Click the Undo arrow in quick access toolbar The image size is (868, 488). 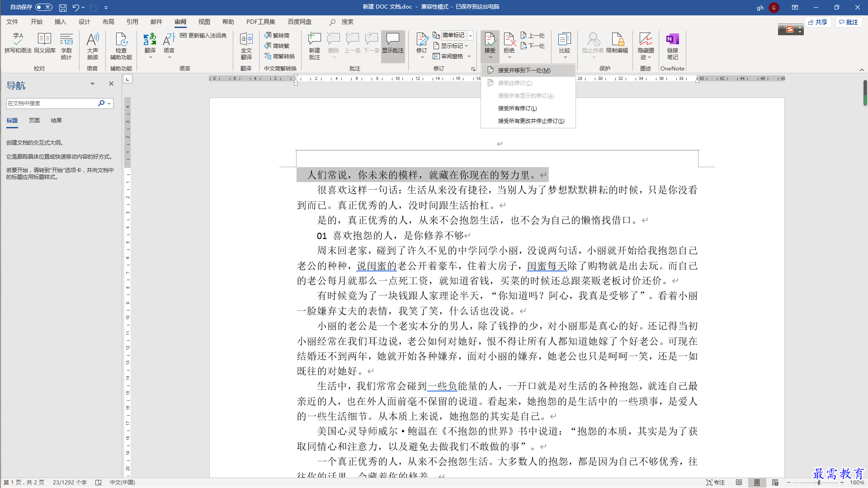[75, 7]
